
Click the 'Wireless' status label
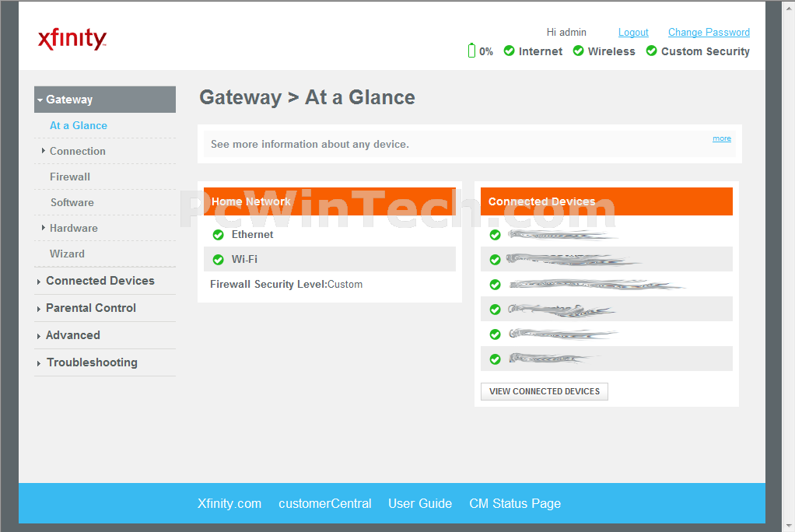pos(611,51)
